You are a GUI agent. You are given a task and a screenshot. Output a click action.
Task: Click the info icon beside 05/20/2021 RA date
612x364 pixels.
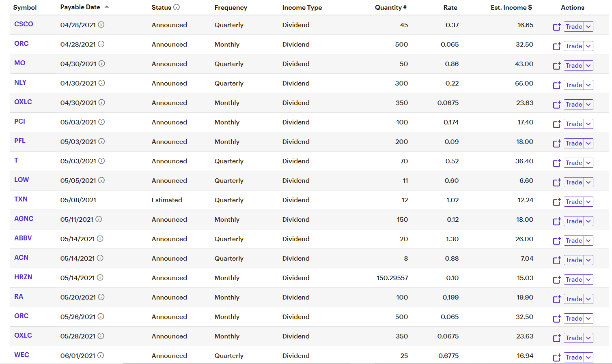(x=101, y=297)
